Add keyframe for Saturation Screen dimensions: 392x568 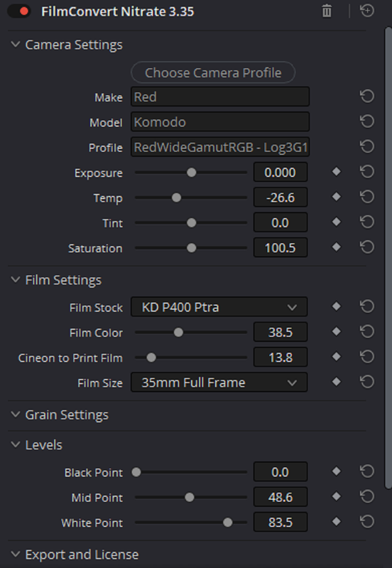(x=336, y=247)
